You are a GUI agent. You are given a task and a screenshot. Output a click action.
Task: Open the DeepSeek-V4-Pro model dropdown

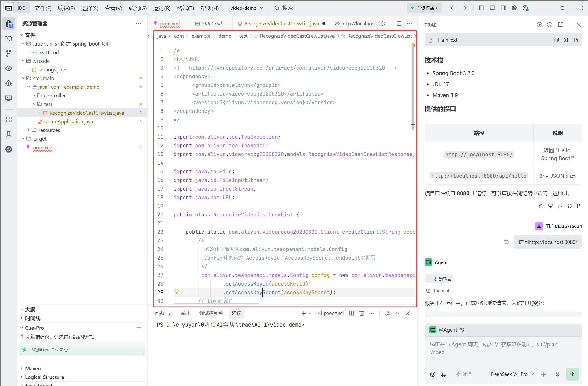512,374
